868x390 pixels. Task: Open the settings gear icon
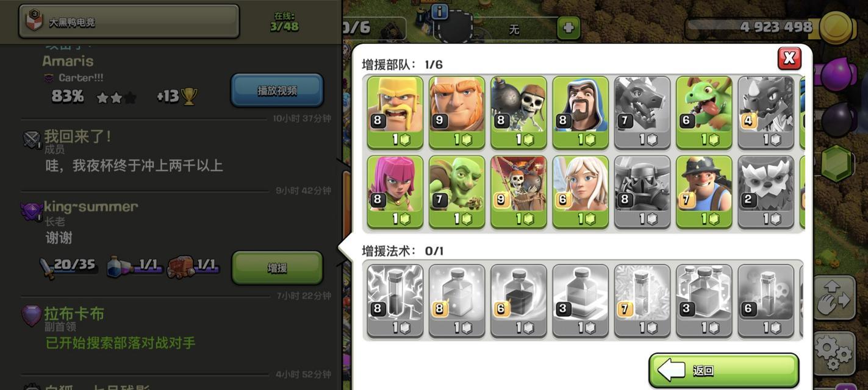[834, 352]
